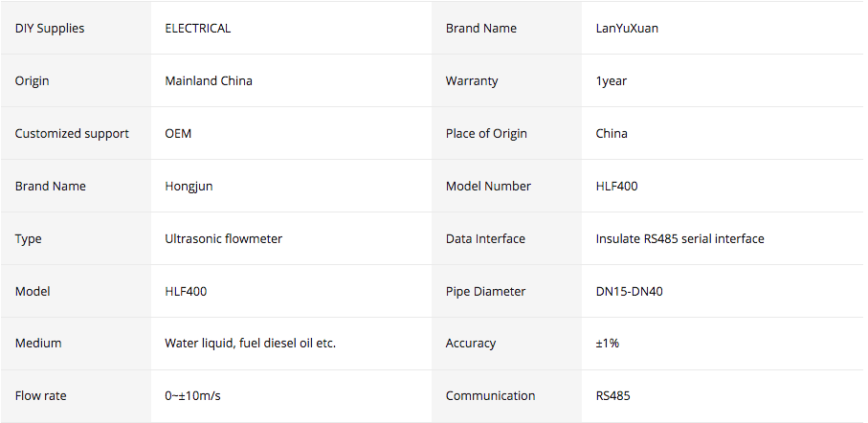Select the Ultrasonic flowmeter value

pos(224,239)
